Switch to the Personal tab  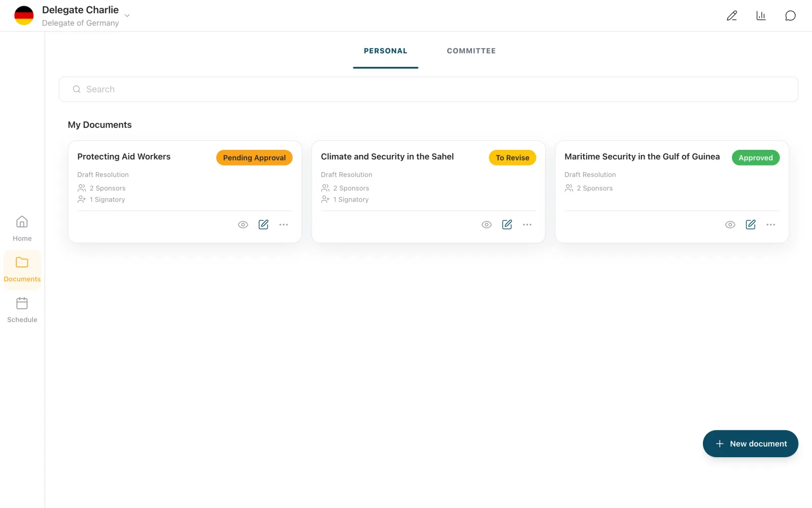tap(386, 51)
